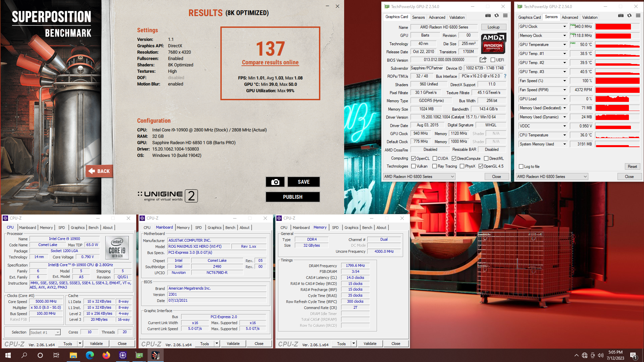Click the BIOS share/export icon in GPU-Z
The image size is (644, 362).
(483, 60)
